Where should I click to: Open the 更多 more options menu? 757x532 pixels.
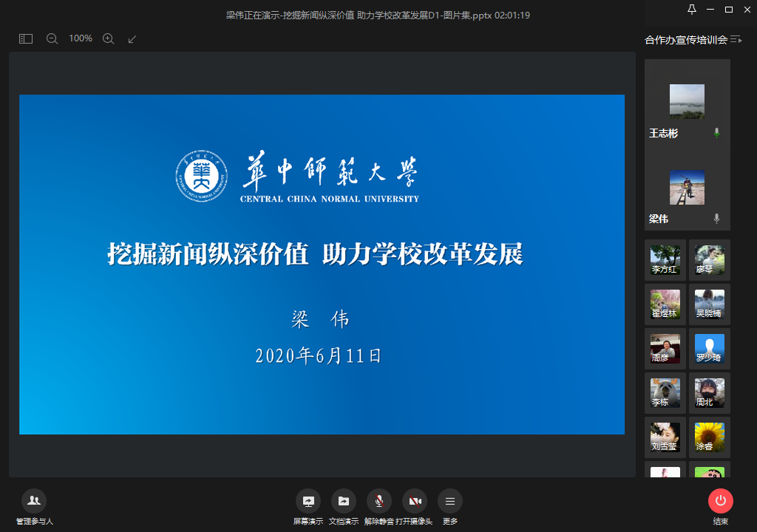click(x=450, y=501)
